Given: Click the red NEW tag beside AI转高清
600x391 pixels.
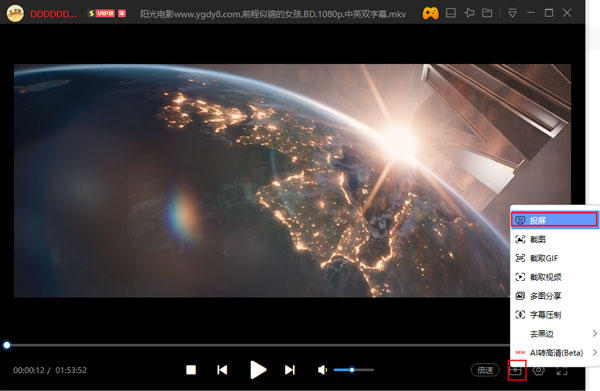Looking at the screenshot, I should point(520,352).
